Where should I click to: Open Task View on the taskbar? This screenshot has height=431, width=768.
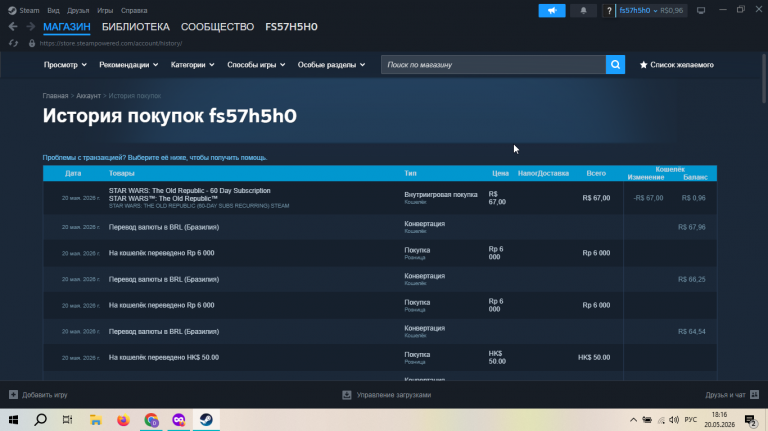[68, 420]
